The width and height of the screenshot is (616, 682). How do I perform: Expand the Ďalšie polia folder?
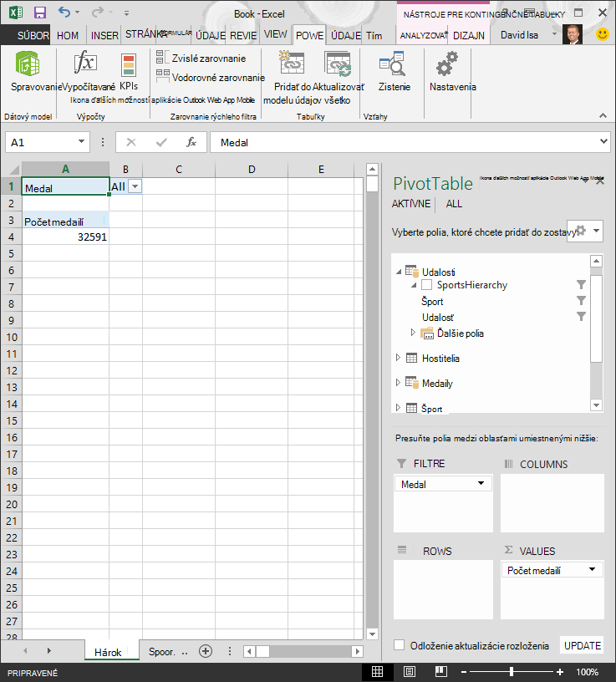pyautogui.click(x=413, y=333)
